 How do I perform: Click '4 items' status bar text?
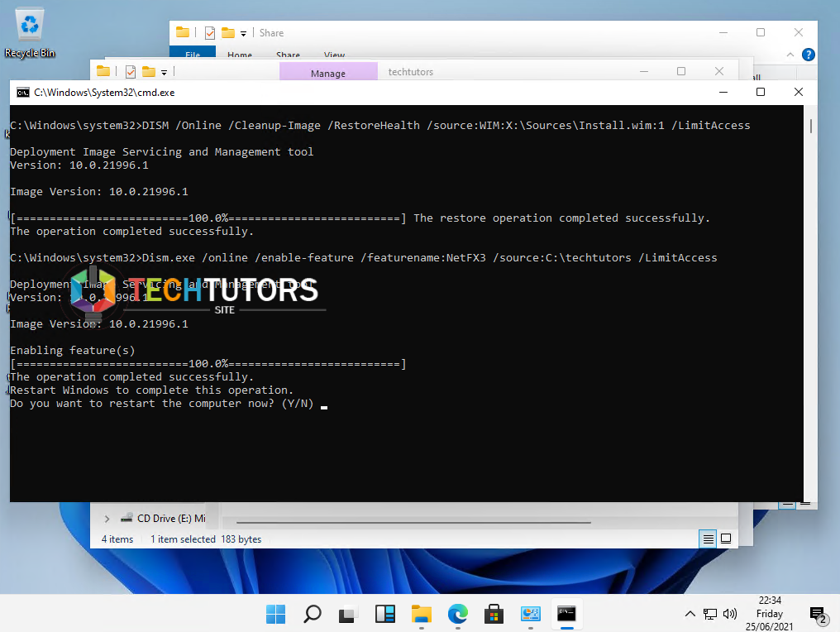pos(117,539)
